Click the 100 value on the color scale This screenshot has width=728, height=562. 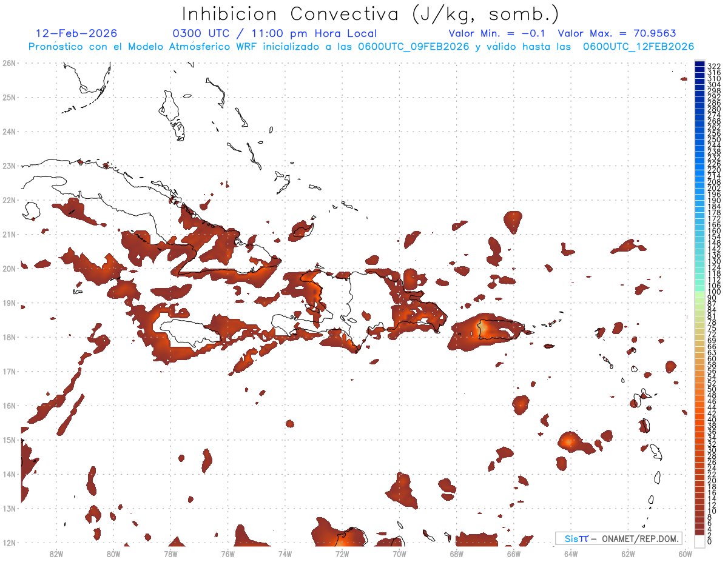tap(713, 292)
